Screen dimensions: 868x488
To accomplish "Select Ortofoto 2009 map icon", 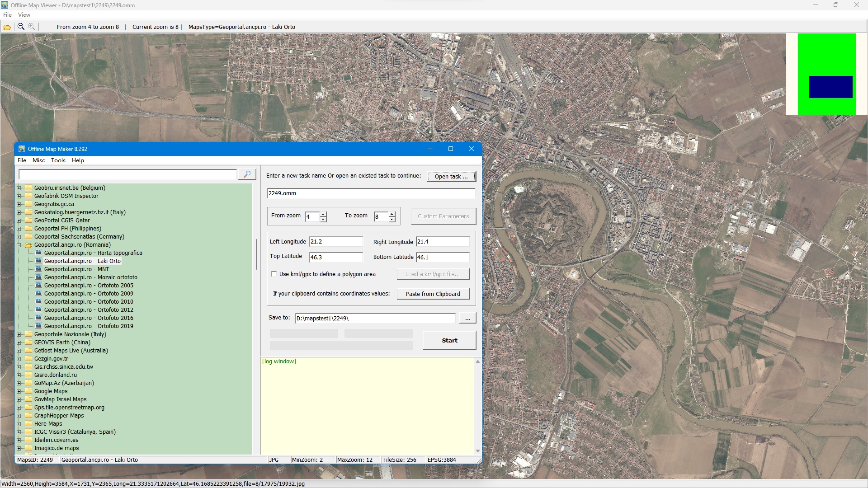I will click(38, 294).
